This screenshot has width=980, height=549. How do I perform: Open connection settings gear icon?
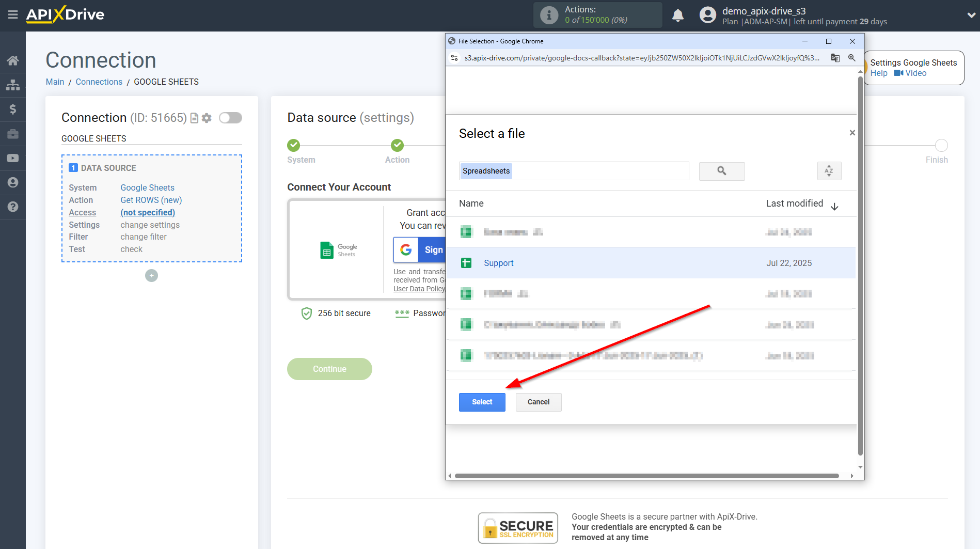pos(207,118)
